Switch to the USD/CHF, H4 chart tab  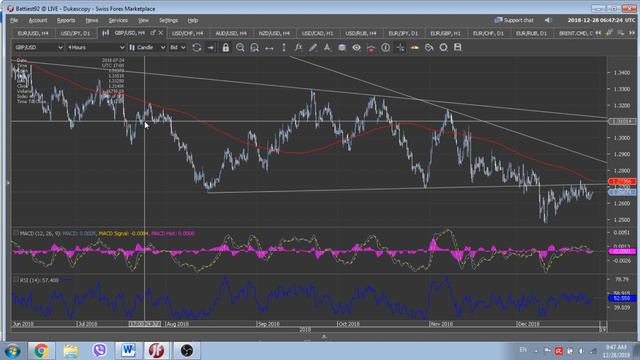pos(187,33)
